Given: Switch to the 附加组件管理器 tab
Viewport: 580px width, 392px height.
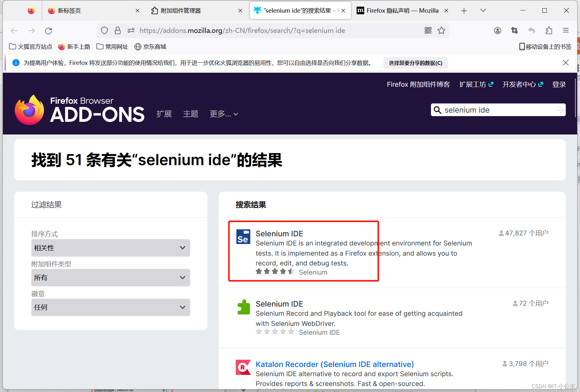Looking at the screenshot, I should click(190, 10).
